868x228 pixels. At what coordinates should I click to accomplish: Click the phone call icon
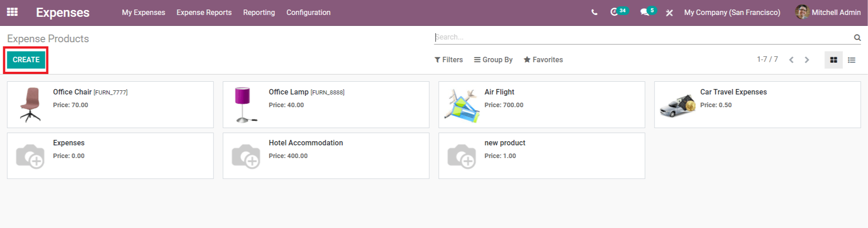(x=594, y=12)
